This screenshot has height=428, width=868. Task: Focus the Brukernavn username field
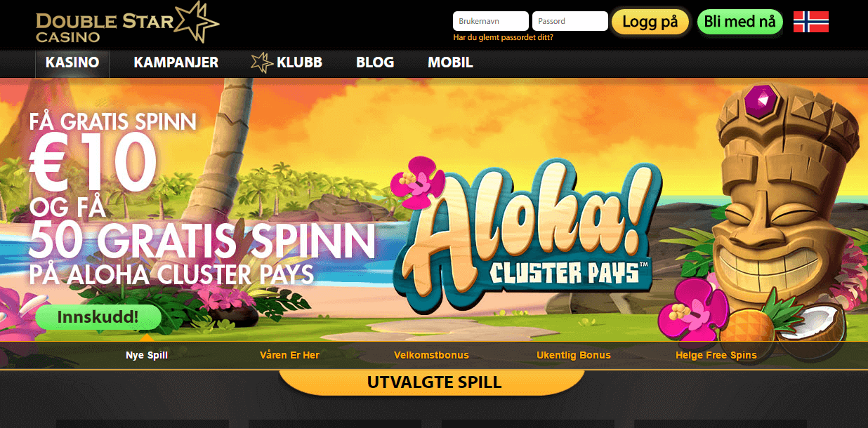[491, 21]
